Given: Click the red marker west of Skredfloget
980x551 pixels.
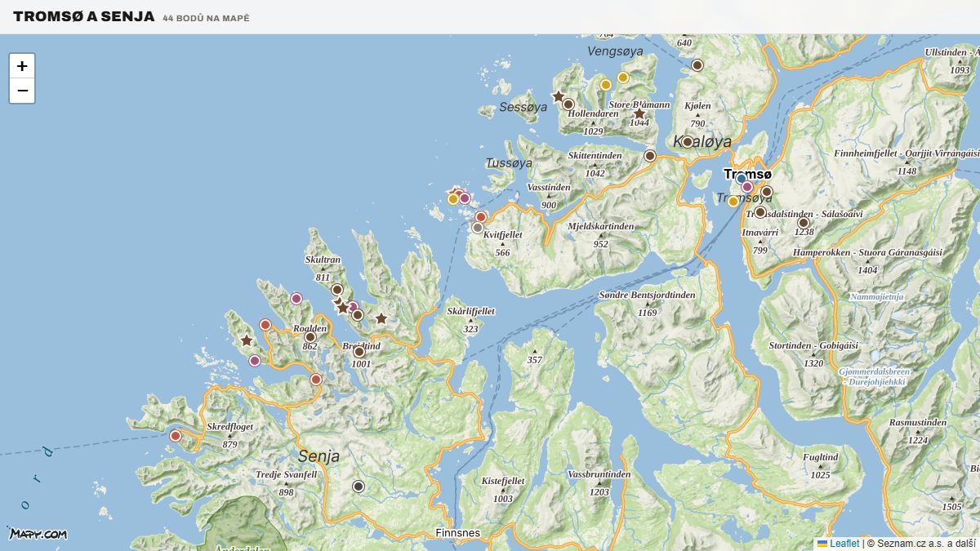Looking at the screenshot, I should pyautogui.click(x=175, y=436).
